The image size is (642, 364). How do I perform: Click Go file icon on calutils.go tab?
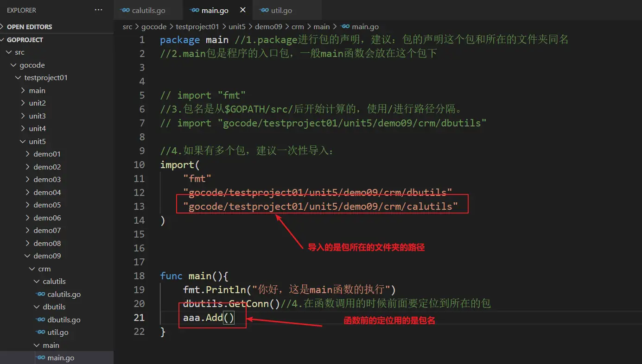coord(125,10)
